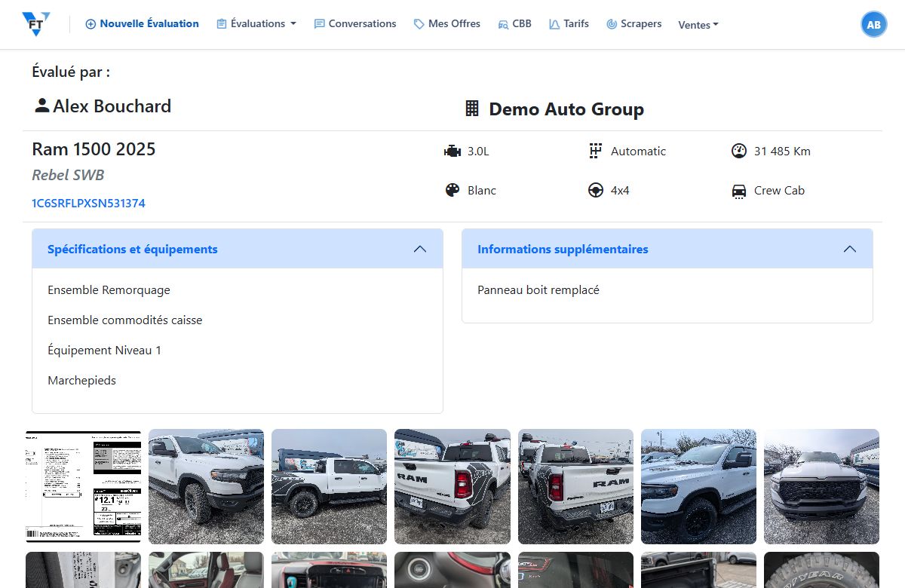The image size is (905, 588).
Task: Click the 'Demo Auto Group' dealership name
Action: coord(566,109)
